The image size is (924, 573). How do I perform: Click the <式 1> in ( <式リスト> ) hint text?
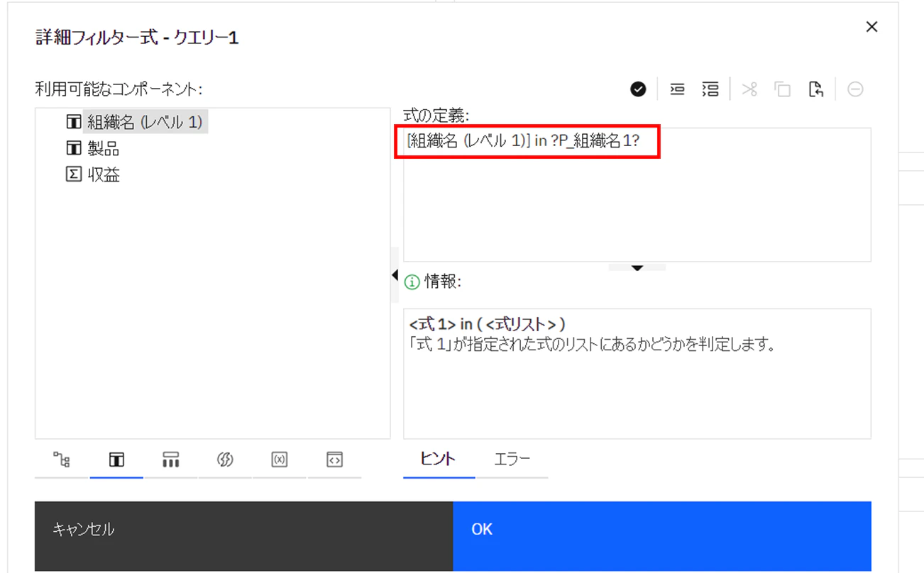(488, 324)
